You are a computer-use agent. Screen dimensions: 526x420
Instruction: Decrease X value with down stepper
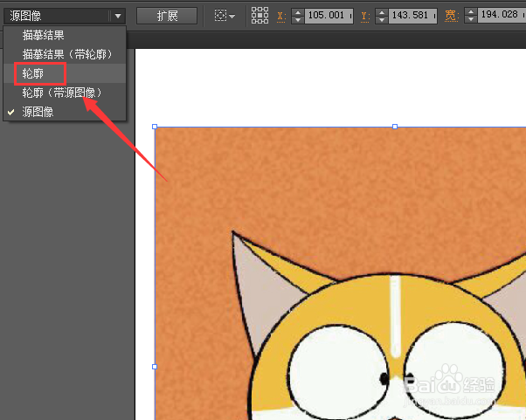point(298,20)
